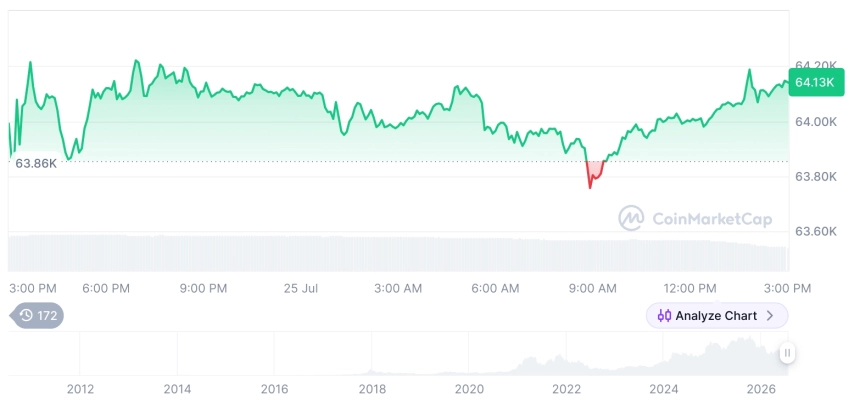Select the 25 Jul date axis label
The image size is (860, 401).
click(x=301, y=289)
